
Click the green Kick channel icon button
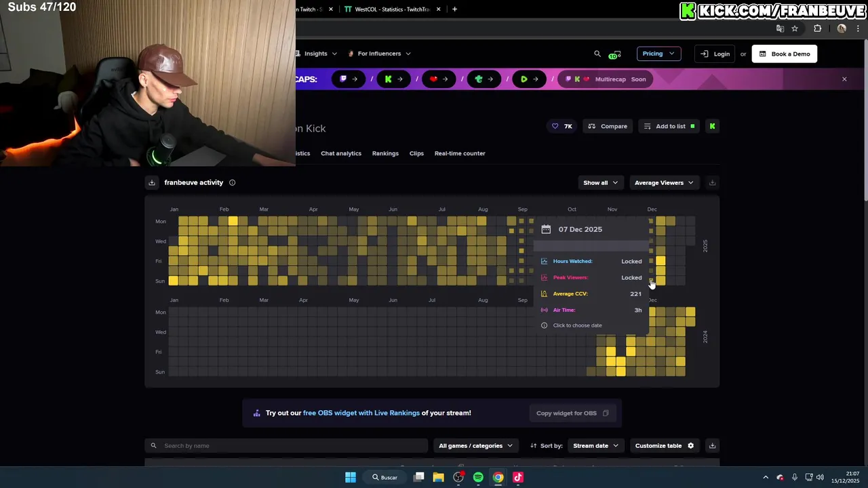tap(712, 126)
